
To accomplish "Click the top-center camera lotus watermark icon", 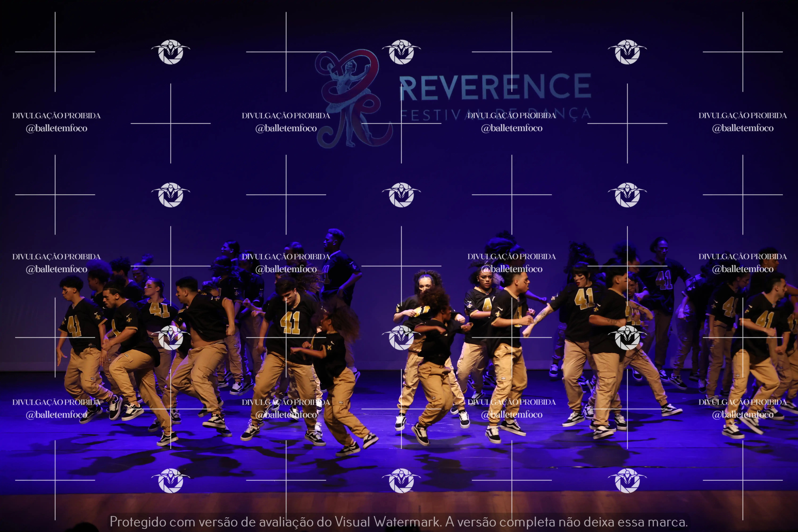I will tap(401, 52).
